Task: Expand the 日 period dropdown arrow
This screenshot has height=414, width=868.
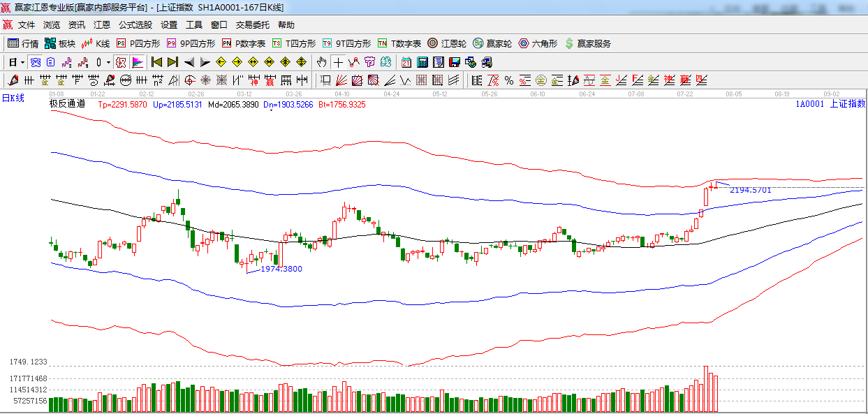Action: (x=22, y=62)
